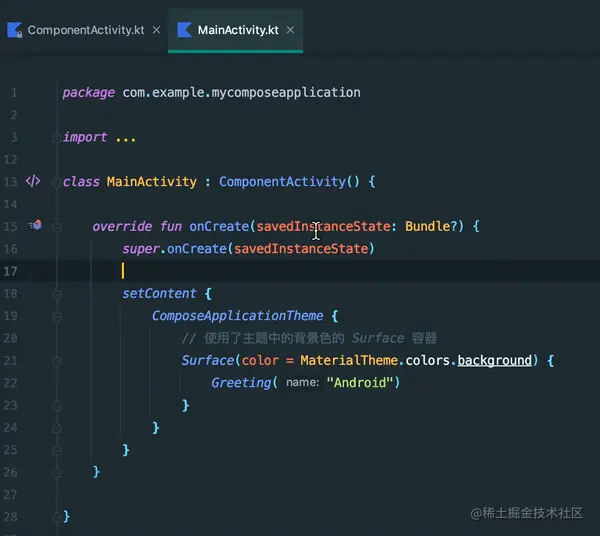Click the fold end marker on line 23
The width and height of the screenshot is (600, 536).
click(x=57, y=406)
